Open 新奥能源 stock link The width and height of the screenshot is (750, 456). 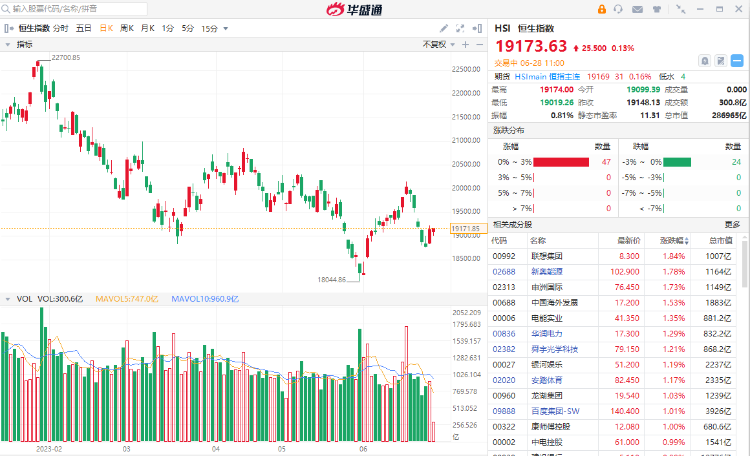click(547, 272)
